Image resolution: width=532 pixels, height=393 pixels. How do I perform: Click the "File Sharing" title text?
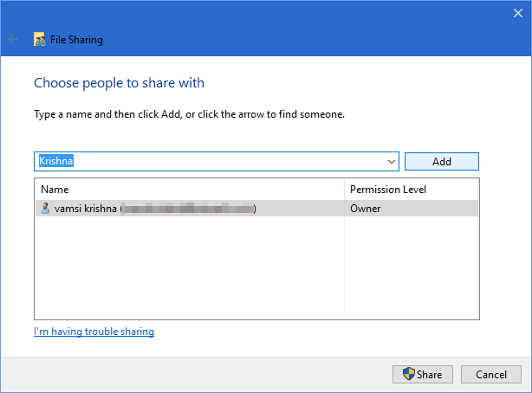(x=75, y=40)
